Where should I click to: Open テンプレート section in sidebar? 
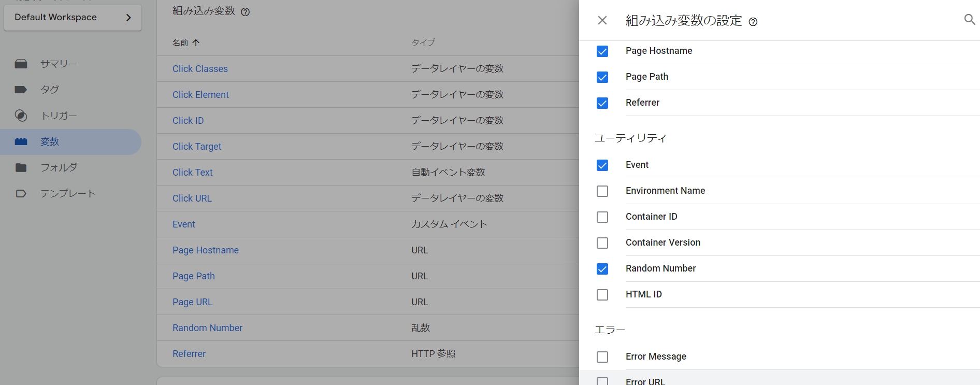[x=68, y=193]
